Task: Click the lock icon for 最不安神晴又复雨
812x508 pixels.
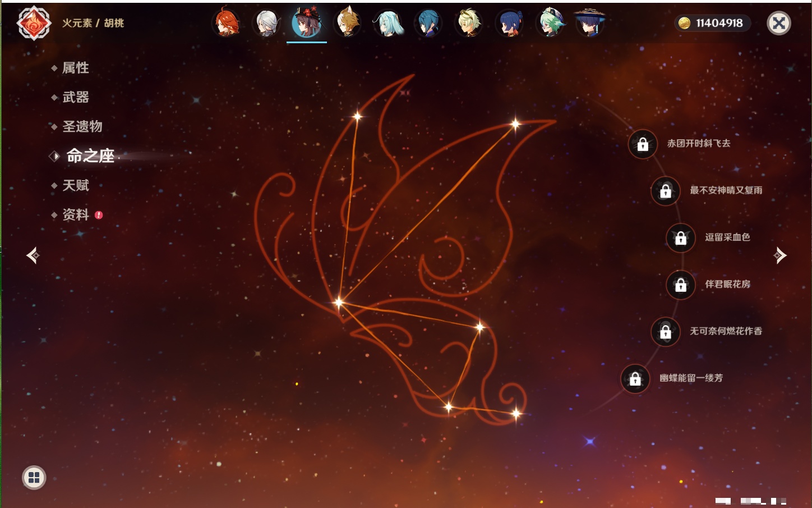Action: [x=666, y=191]
